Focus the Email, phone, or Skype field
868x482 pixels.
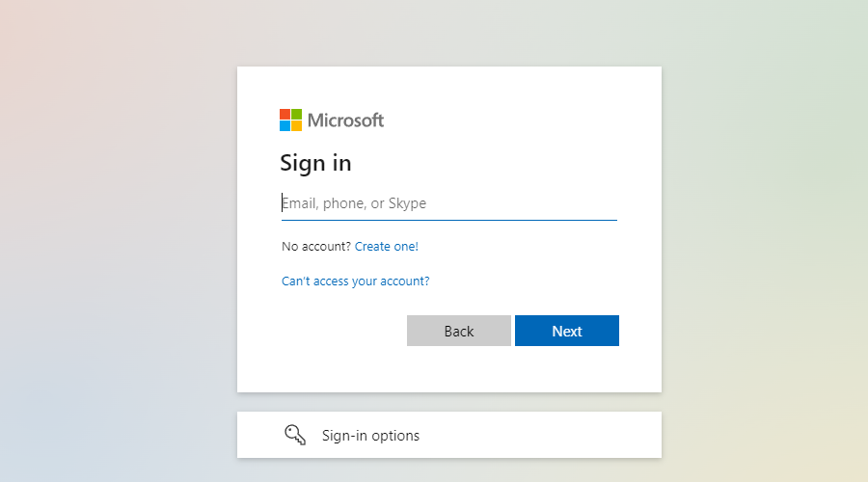(x=448, y=203)
